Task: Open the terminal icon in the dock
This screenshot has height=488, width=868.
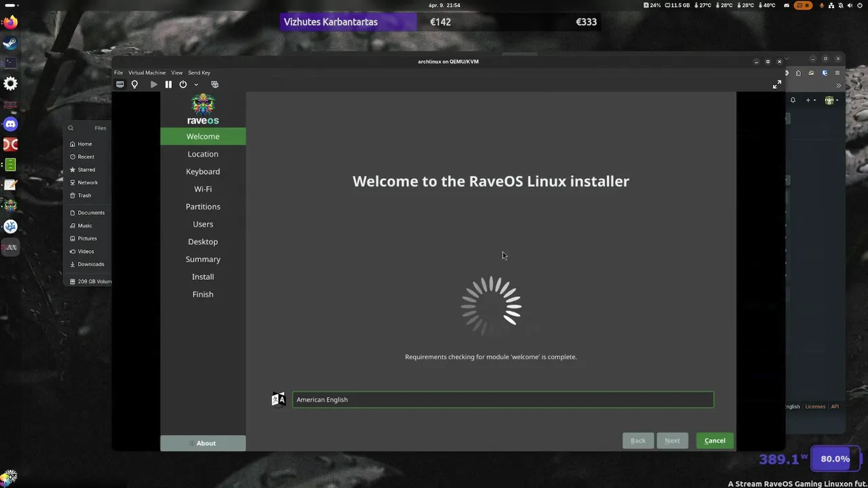Action: [x=10, y=62]
